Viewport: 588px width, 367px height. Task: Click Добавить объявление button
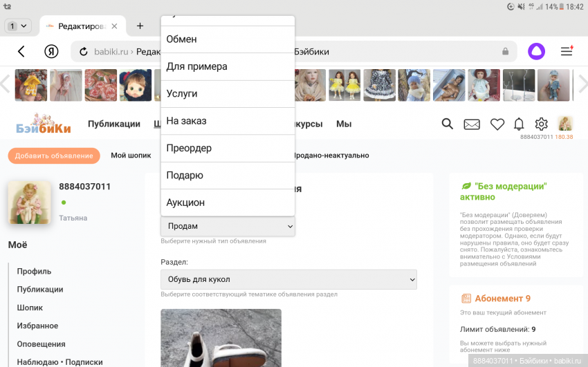[54, 156]
